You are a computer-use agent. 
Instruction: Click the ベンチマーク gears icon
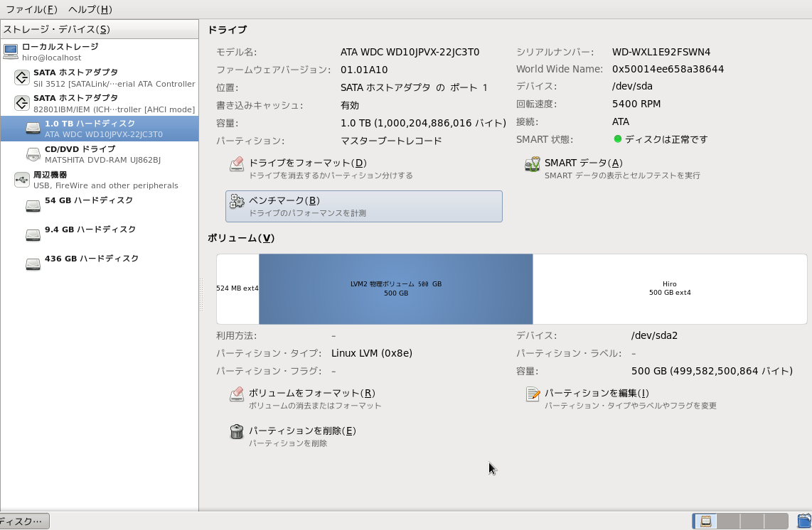pos(237,201)
